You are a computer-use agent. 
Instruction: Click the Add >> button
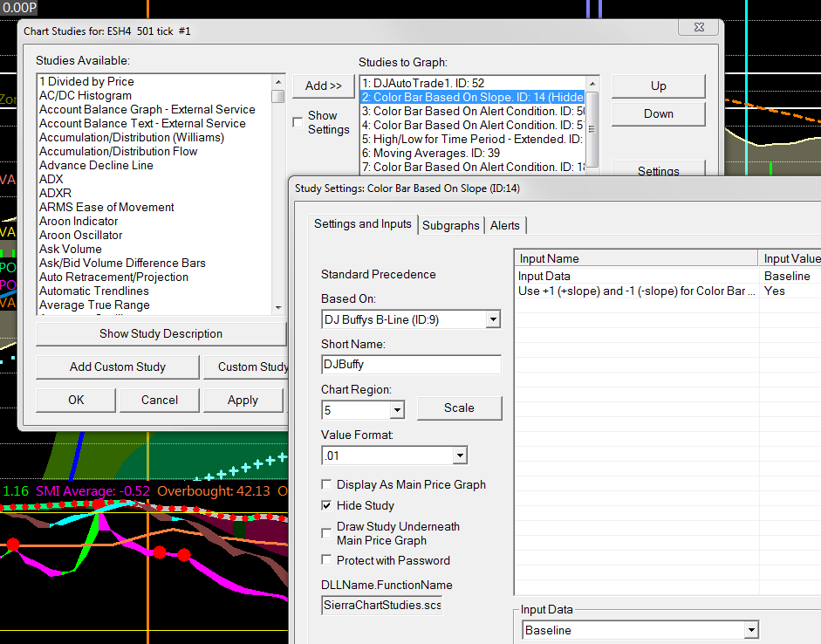323,86
